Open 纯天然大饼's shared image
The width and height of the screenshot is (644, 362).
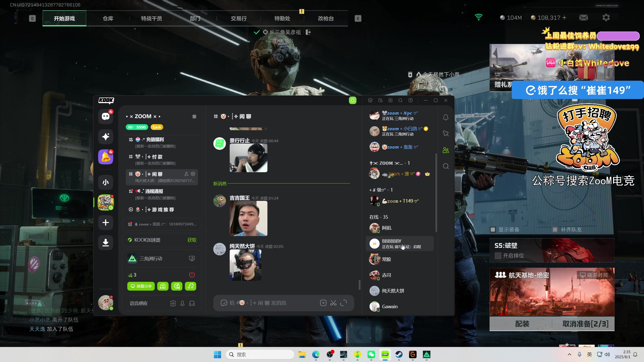[x=246, y=265]
